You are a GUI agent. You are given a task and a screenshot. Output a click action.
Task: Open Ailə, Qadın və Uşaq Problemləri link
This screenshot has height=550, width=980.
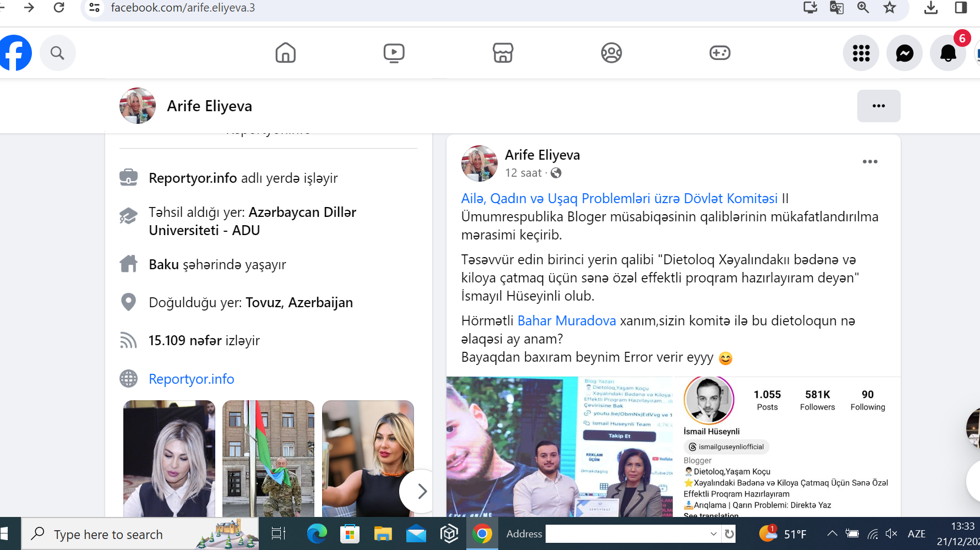[x=619, y=198]
